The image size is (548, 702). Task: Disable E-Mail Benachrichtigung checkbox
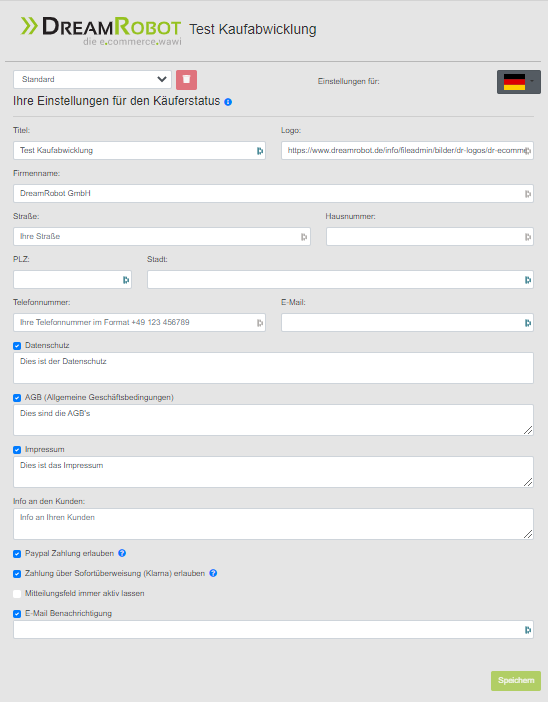(17, 614)
